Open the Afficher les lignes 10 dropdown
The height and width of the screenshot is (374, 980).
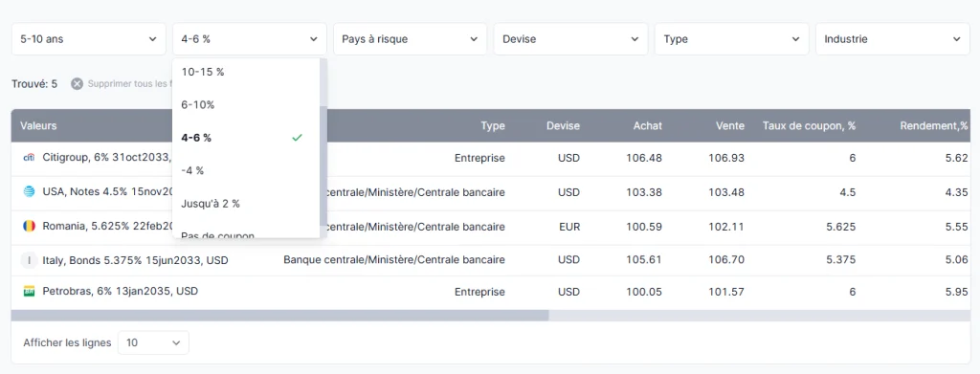click(x=153, y=342)
